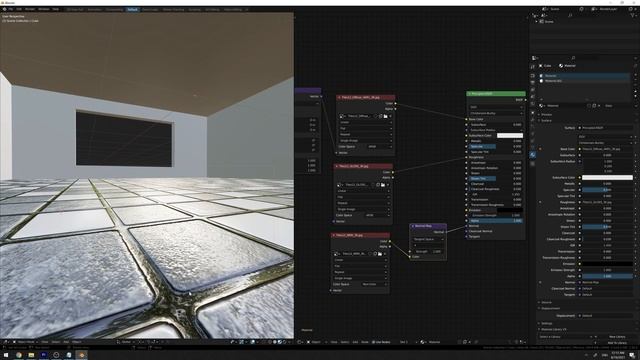Open File Explorer from the taskbar

pos(31,355)
